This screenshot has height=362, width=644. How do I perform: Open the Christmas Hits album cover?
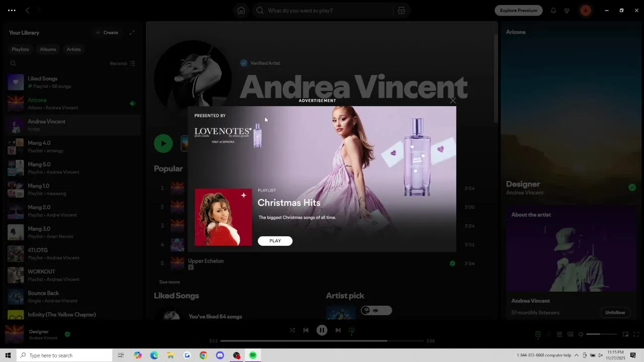coord(223,217)
